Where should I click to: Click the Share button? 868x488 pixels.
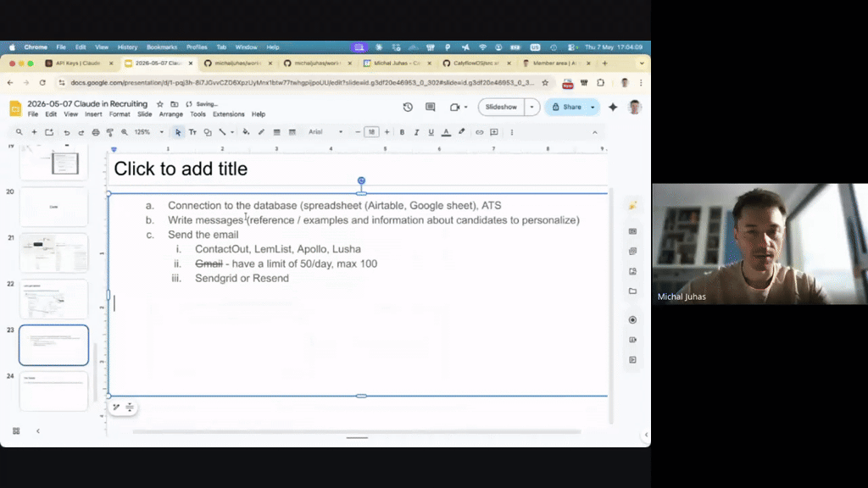tap(567, 108)
